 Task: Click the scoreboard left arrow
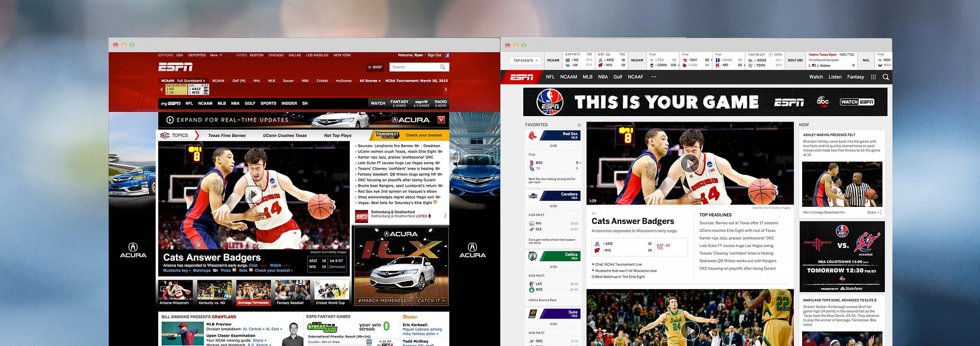point(162,89)
